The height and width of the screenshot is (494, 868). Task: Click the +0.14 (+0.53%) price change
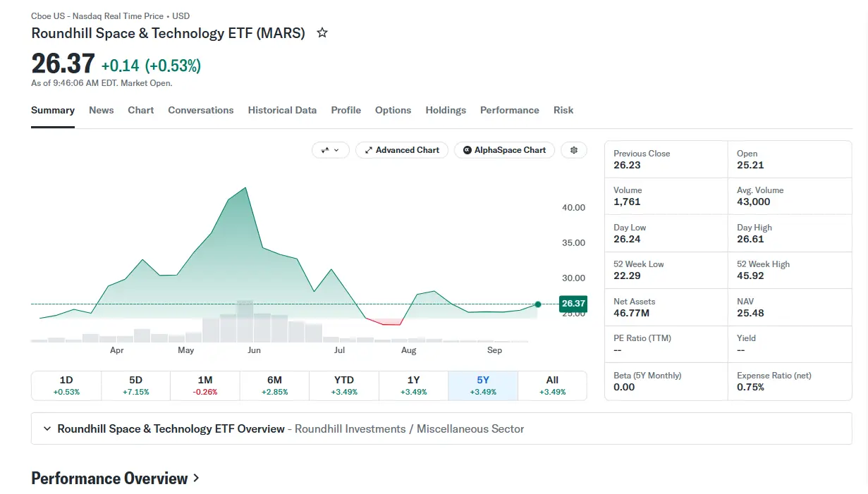[x=151, y=66]
